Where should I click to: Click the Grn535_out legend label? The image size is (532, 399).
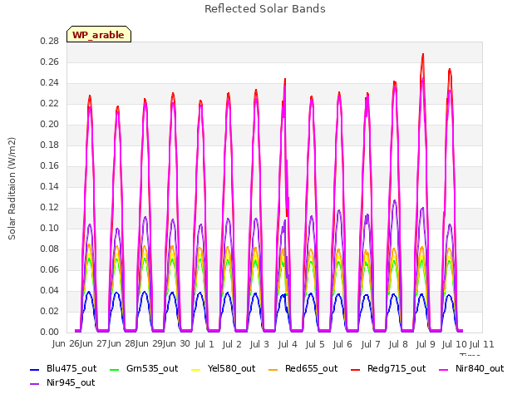click(x=152, y=368)
